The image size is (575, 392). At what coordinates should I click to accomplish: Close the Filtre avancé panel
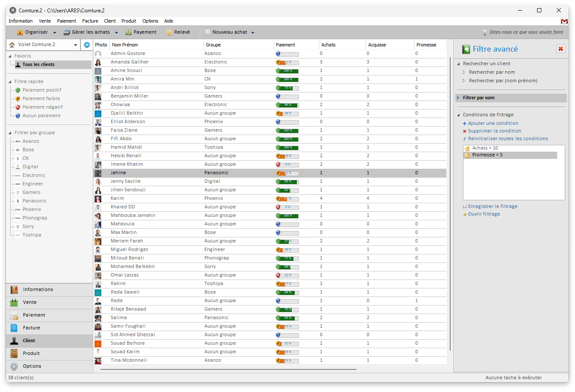[x=561, y=49]
